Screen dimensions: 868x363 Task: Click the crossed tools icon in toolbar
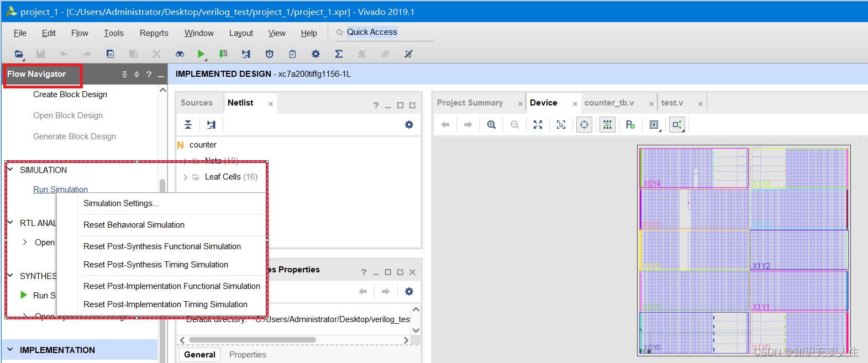(408, 54)
